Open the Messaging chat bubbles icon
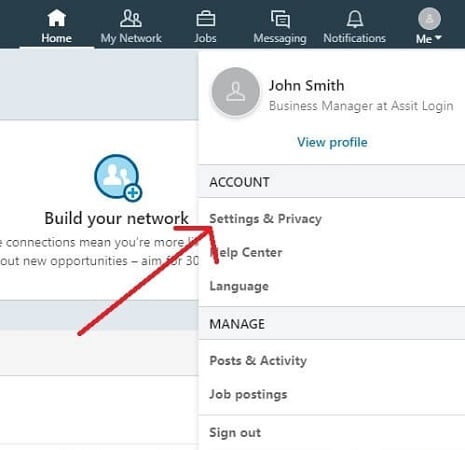Viewport: 465px width, 450px height. pos(280,19)
